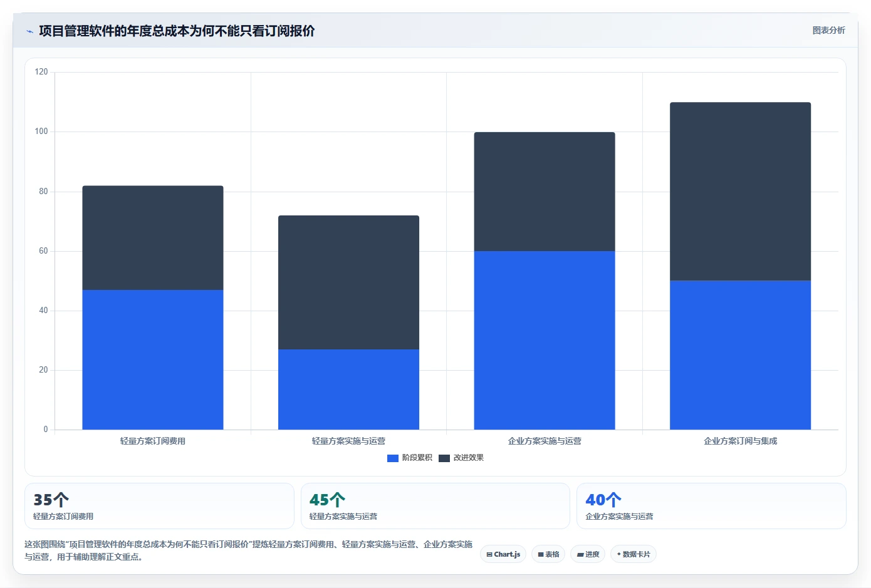The width and height of the screenshot is (871, 588).
Task: Click the x-axis label 企业方案订阅与集成
Action: (740, 441)
